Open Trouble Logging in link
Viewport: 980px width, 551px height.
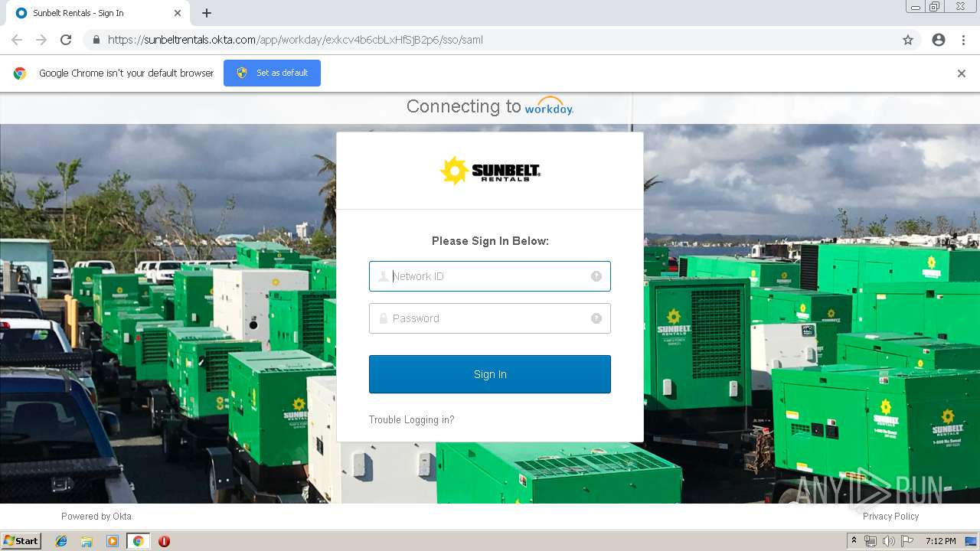411,419
